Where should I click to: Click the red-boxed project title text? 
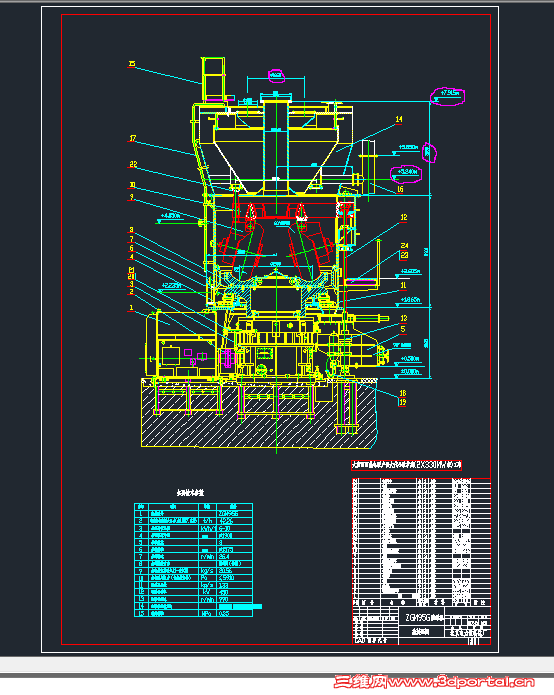[x=406, y=465]
